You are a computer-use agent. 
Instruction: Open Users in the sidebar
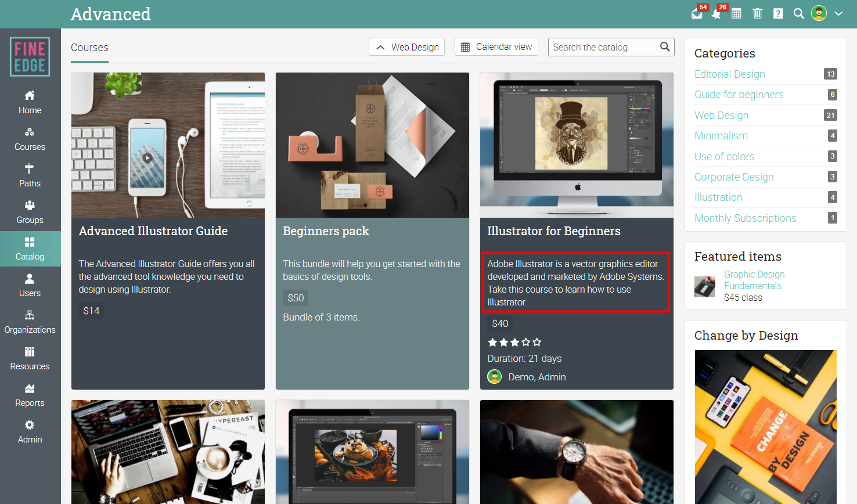(x=30, y=285)
